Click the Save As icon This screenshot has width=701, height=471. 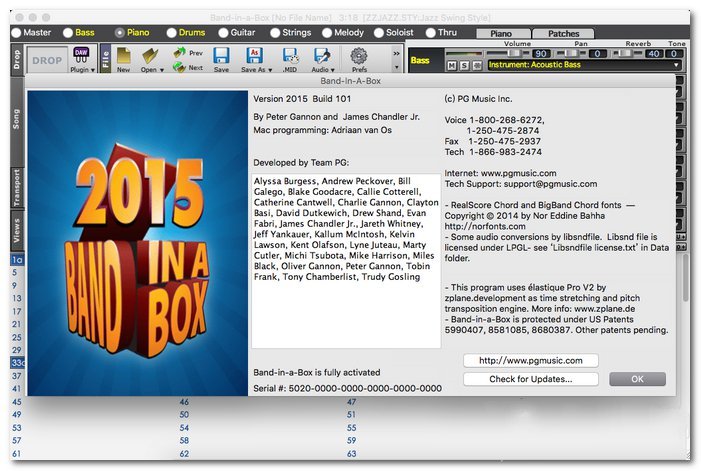pyautogui.click(x=254, y=56)
